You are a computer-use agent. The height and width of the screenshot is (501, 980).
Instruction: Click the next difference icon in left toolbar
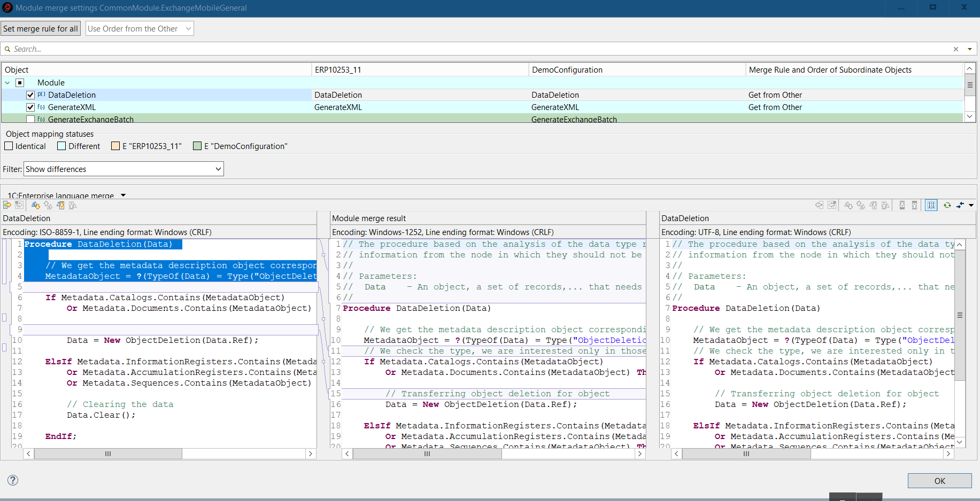[35, 205]
